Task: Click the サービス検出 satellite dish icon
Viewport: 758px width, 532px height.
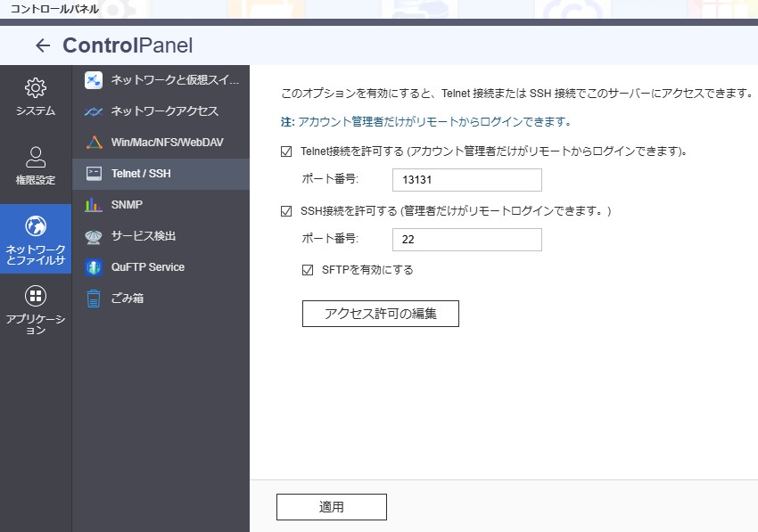Action: pos(94,236)
